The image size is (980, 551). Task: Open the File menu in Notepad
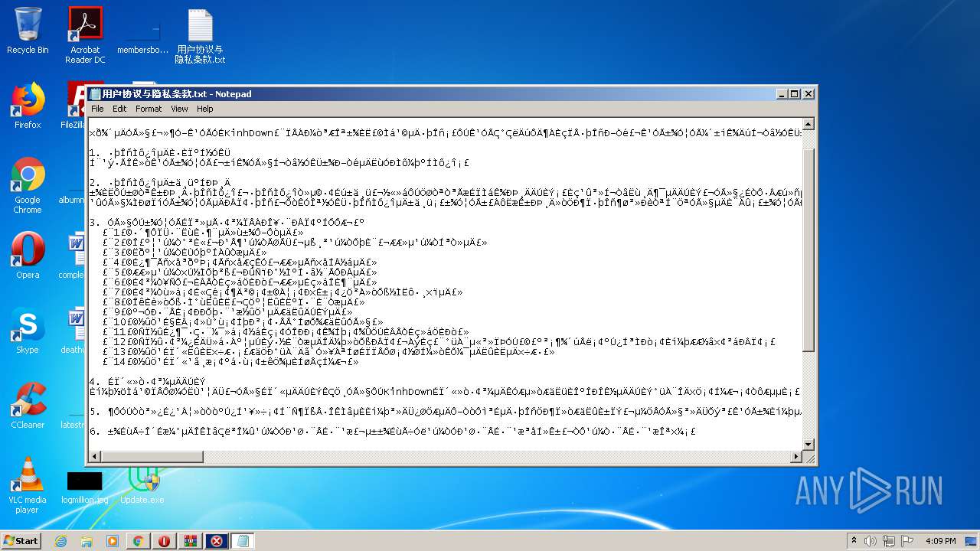click(x=97, y=109)
